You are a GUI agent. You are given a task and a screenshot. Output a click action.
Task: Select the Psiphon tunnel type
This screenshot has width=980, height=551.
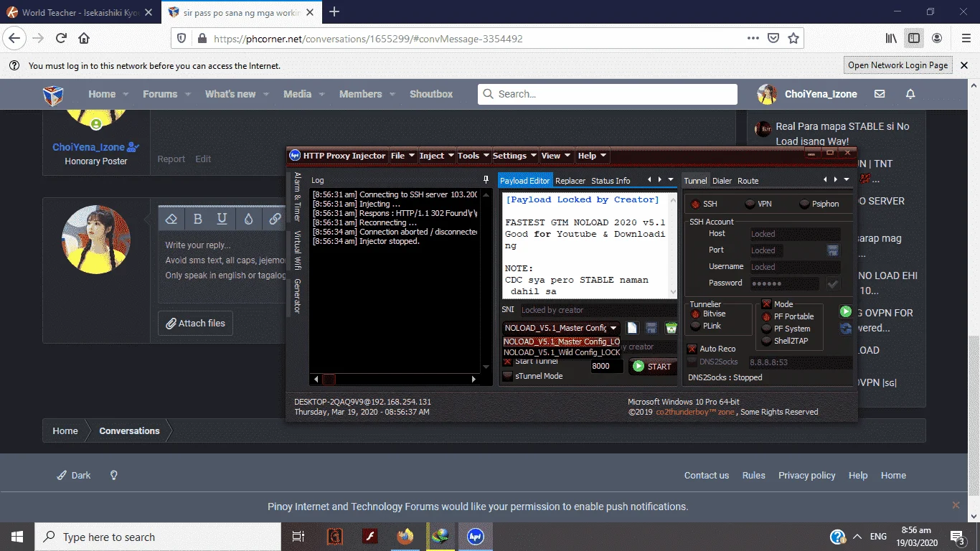pyautogui.click(x=819, y=204)
